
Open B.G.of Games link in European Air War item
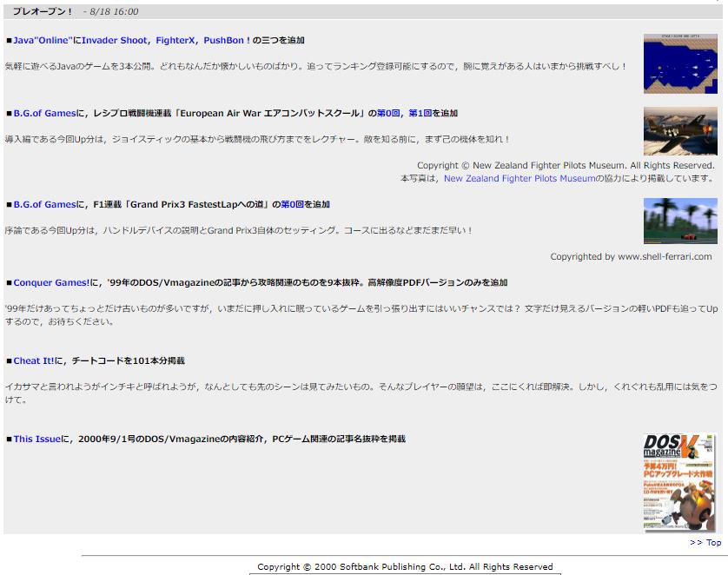click(44, 113)
